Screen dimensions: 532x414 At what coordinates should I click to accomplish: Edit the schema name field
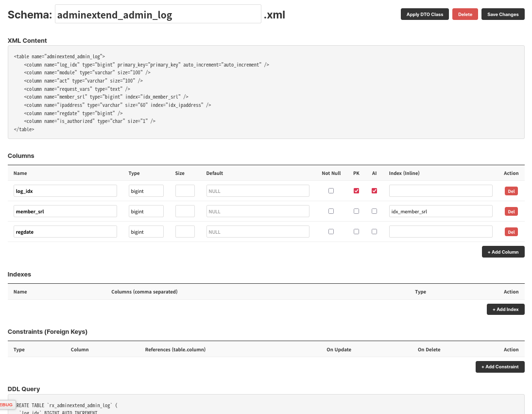[x=158, y=15]
